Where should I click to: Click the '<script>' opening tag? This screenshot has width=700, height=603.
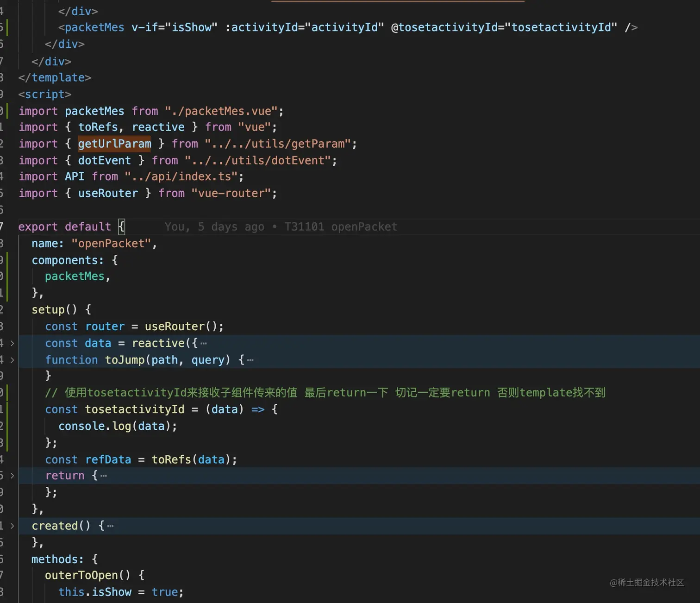click(45, 94)
